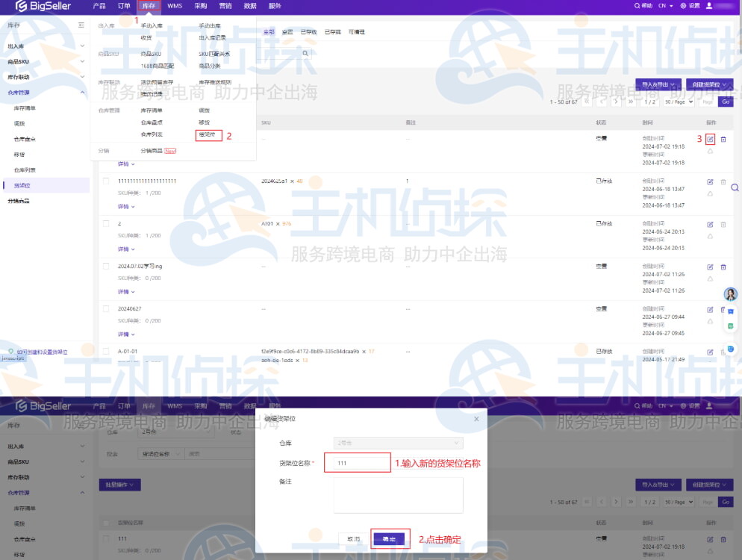
Task: Click the edit pencil icon beside red marker 3
Action: pos(710,139)
